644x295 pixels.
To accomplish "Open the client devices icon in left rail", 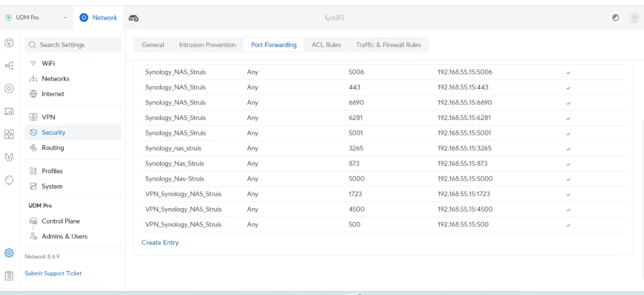I will coord(9,111).
